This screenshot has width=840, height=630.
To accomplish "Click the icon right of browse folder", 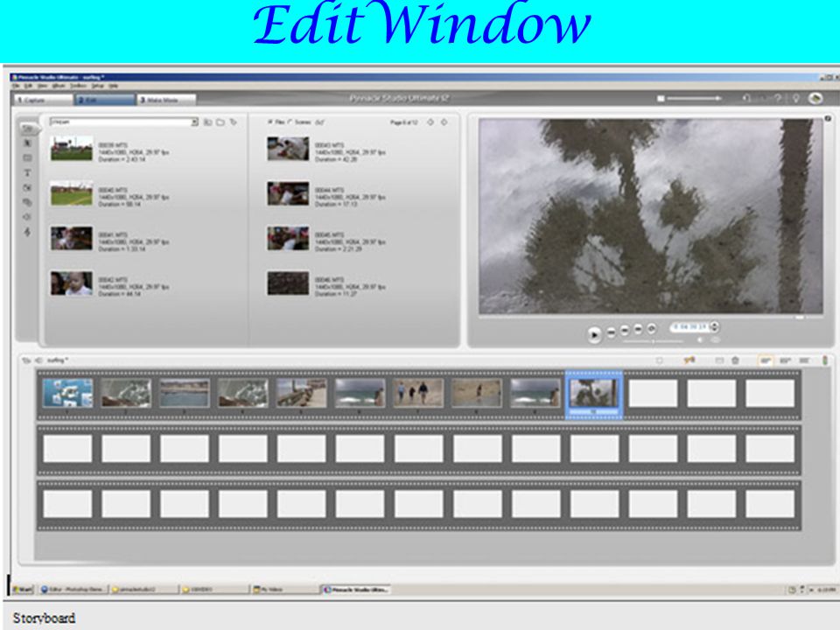I will (234, 122).
